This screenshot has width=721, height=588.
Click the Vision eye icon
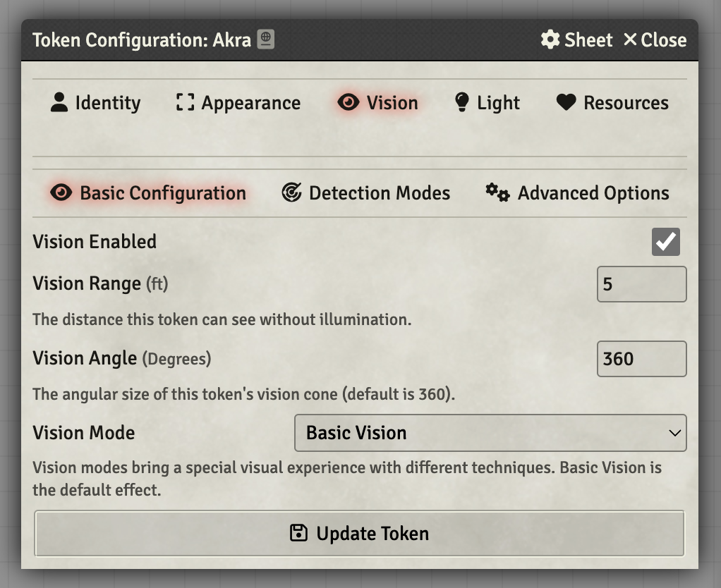[349, 102]
